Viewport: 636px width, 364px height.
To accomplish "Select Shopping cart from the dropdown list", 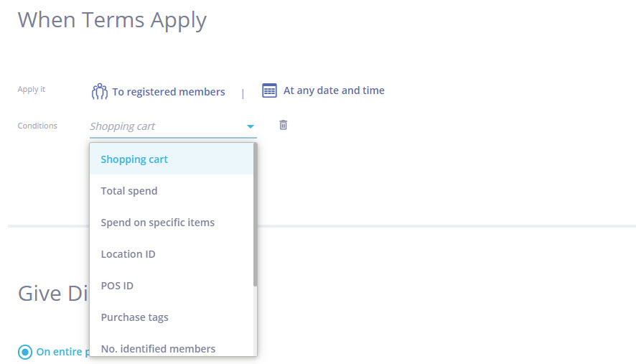I will tap(172, 159).
